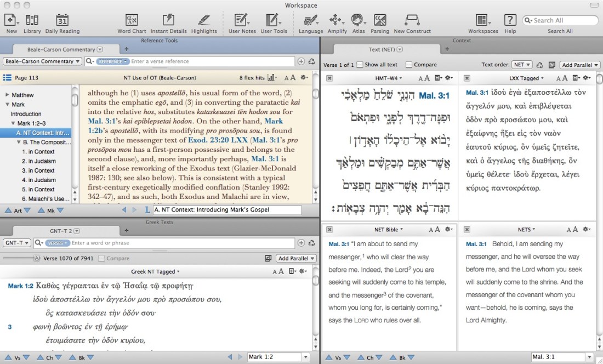This screenshot has width=603, height=364.
Task: Switch to the Text (NET) tab
Action: (382, 49)
